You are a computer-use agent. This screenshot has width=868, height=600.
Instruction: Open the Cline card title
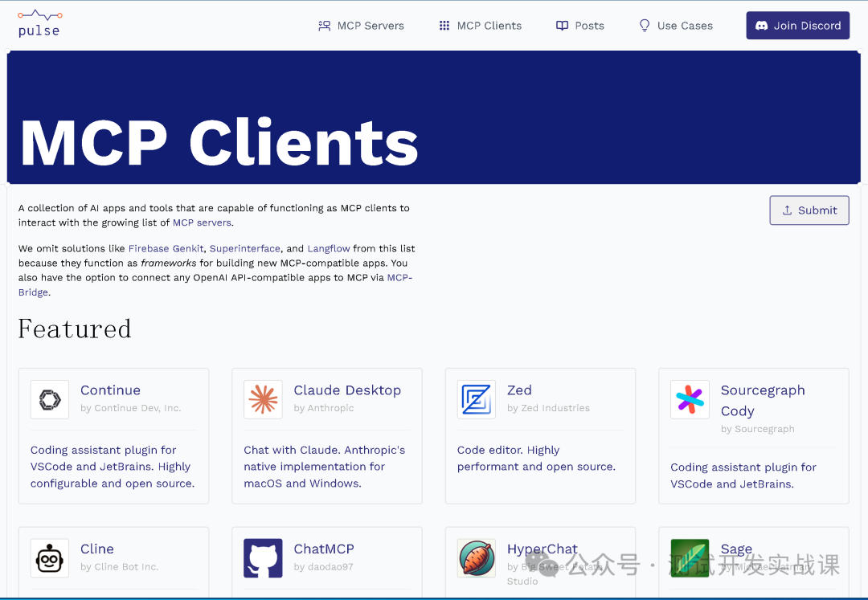[x=97, y=549]
